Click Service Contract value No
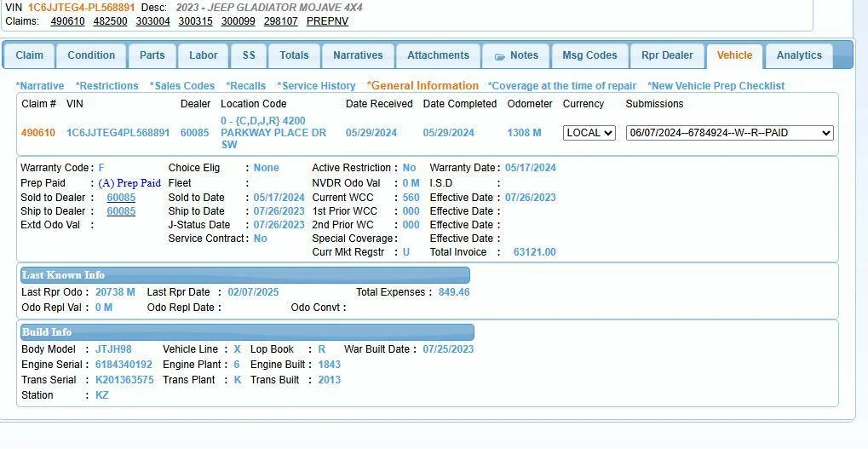The height and width of the screenshot is (449, 868). (260, 239)
